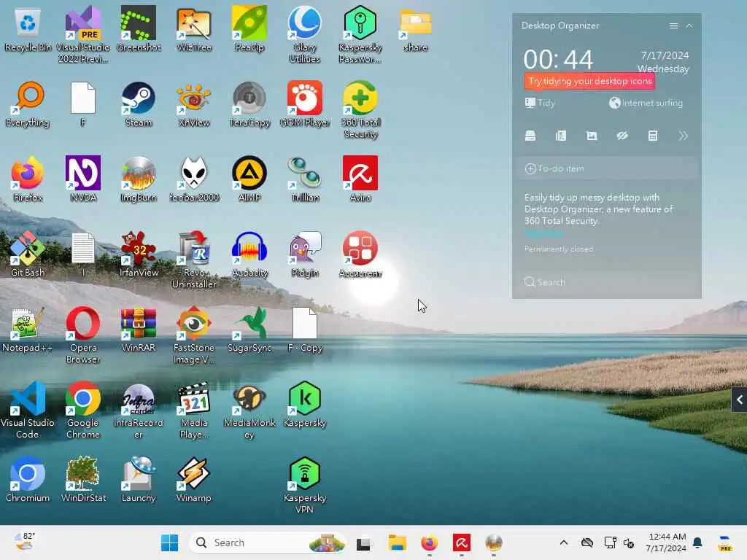
Task: Select the FastStone Image Viewer shortcut
Action: (194, 335)
